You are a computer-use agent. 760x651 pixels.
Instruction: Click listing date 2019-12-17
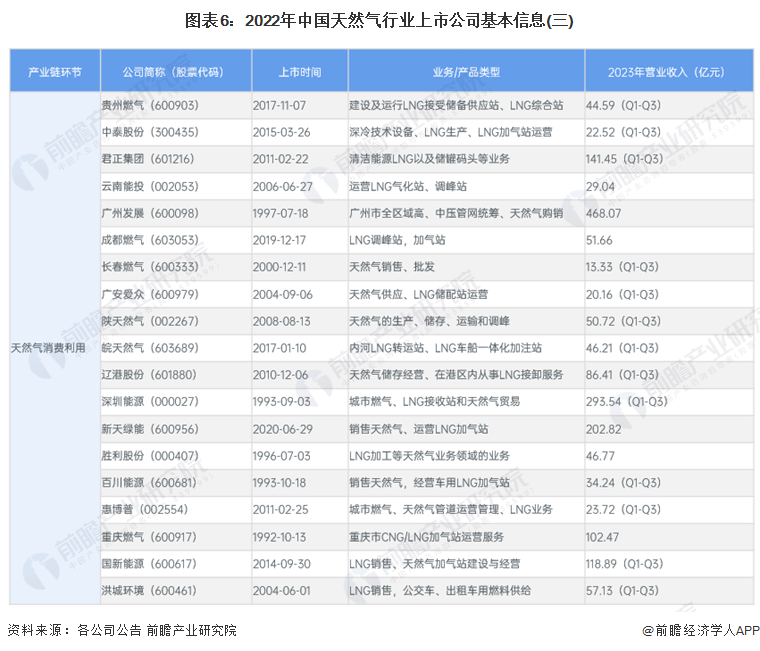pyautogui.click(x=279, y=240)
